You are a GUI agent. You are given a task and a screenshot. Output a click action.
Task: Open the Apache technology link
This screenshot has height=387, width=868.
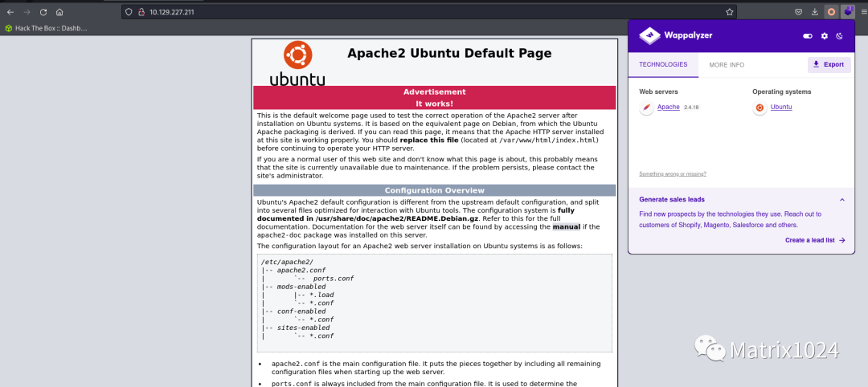(x=668, y=108)
